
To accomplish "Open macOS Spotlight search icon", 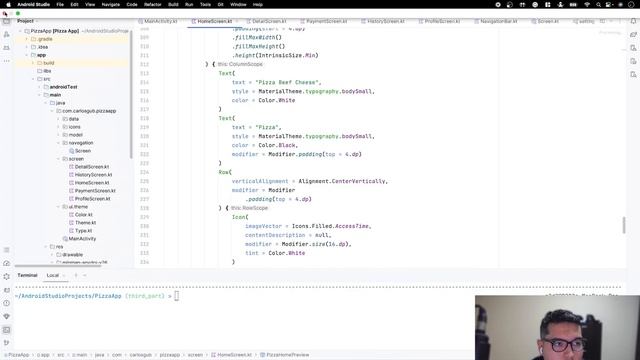I will [x=598, y=4].
